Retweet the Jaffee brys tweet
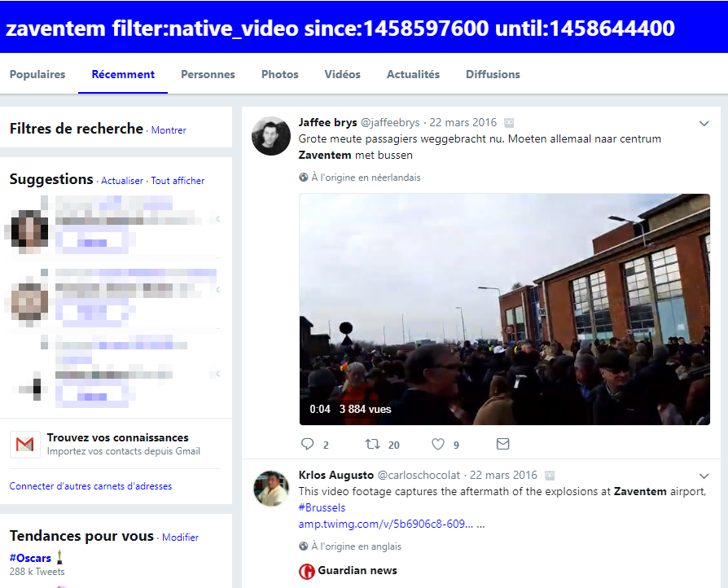 (x=372, y=444)
